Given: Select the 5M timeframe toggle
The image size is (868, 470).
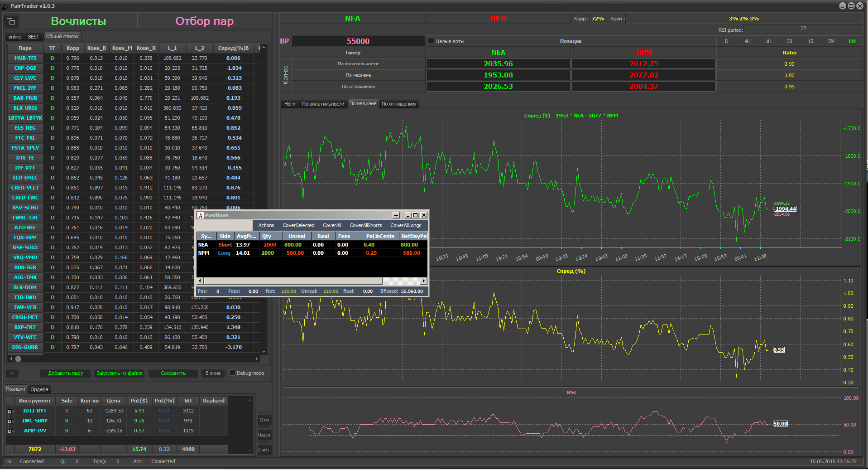Looking at the screenshot, I should click(x=831, y=41).
